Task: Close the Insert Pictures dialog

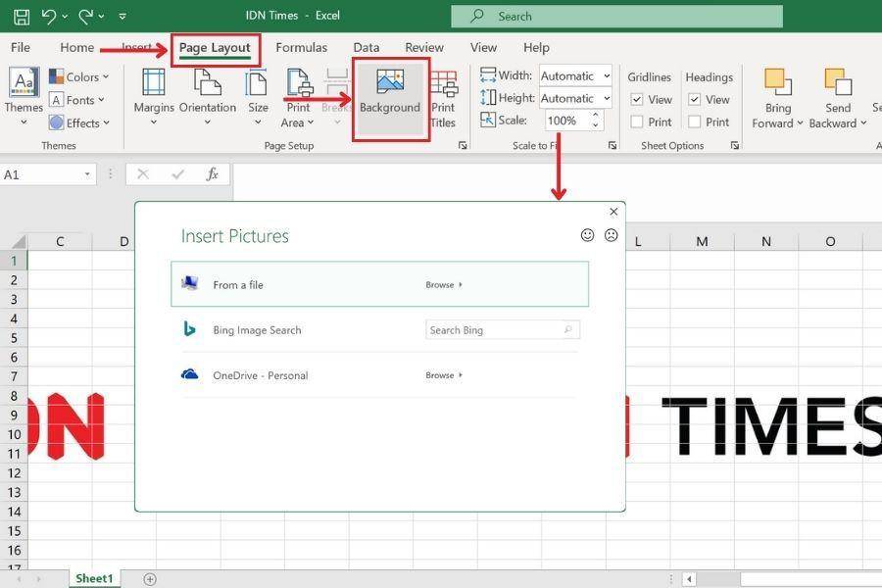Action: pos(613,212)
